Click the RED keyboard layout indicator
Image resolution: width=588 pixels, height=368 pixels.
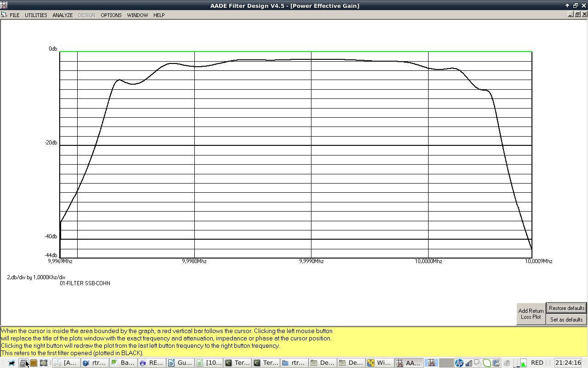coord(537,363)
